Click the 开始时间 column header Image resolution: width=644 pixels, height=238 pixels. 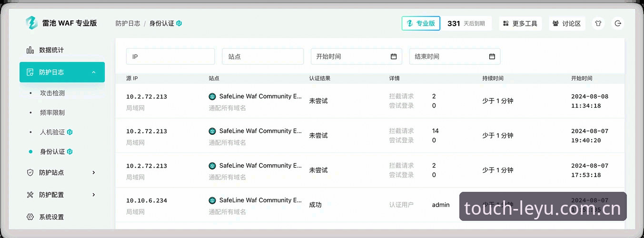(x=582, y=78)
